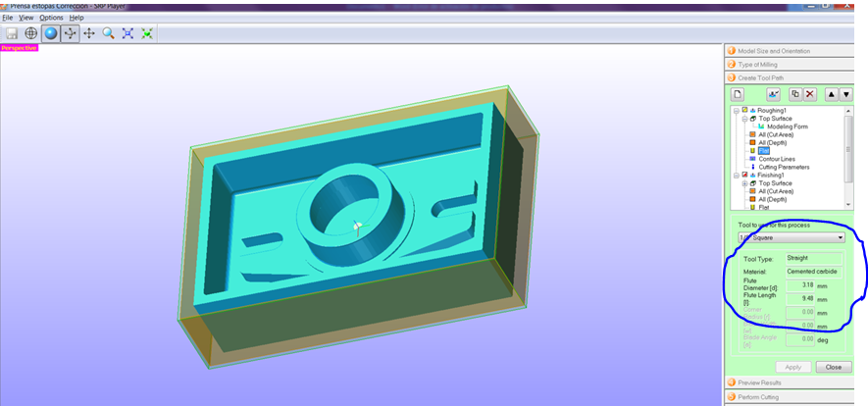Collapse the Finishing1 tree node
Screen dimensions: 868x406
point(737,175)
